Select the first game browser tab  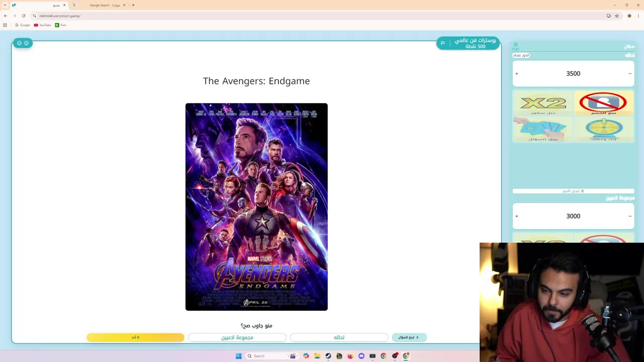(x=38, y=5)
